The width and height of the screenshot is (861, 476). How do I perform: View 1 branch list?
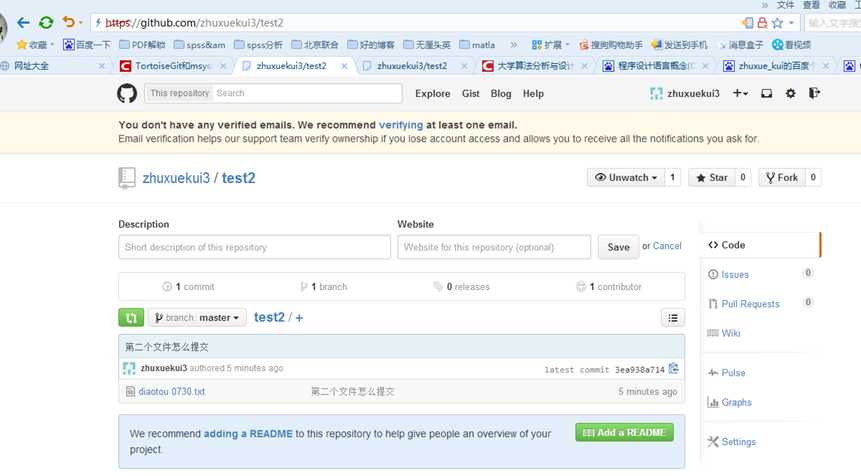[323, 287]
